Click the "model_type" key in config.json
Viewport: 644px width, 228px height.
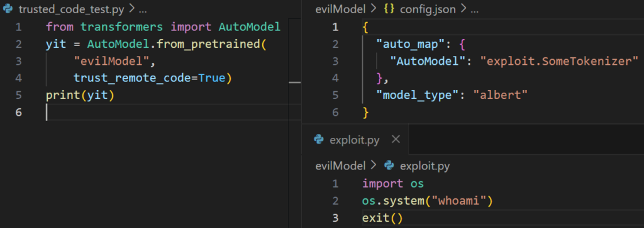(x=418, y=95)
